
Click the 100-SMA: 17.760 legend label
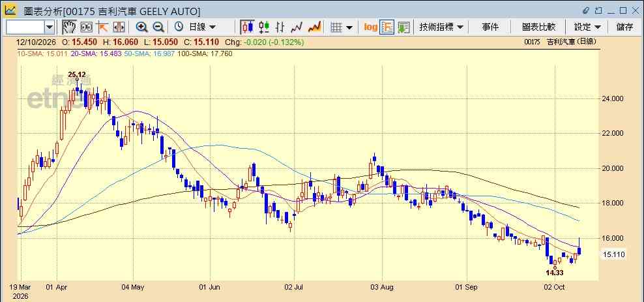pyautogui.click(x=205, y=53)
